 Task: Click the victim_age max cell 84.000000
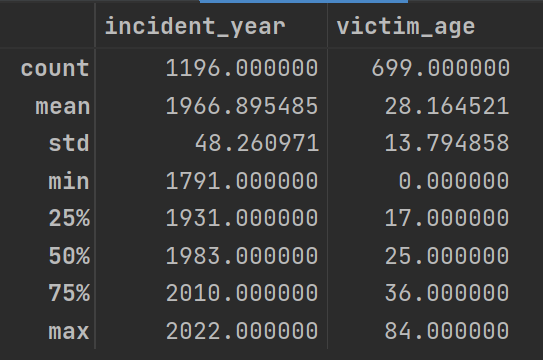click(x=447, y=331)
